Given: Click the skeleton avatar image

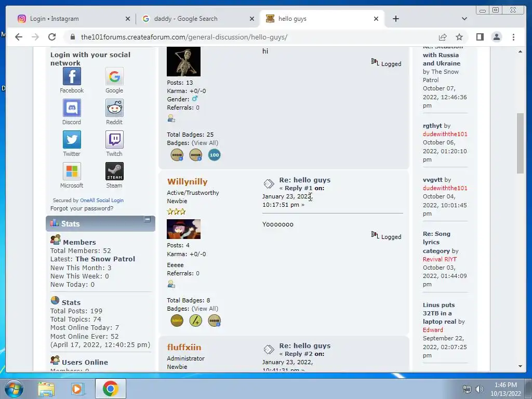Looking at the screenshot, I should [x=183, y=61].
